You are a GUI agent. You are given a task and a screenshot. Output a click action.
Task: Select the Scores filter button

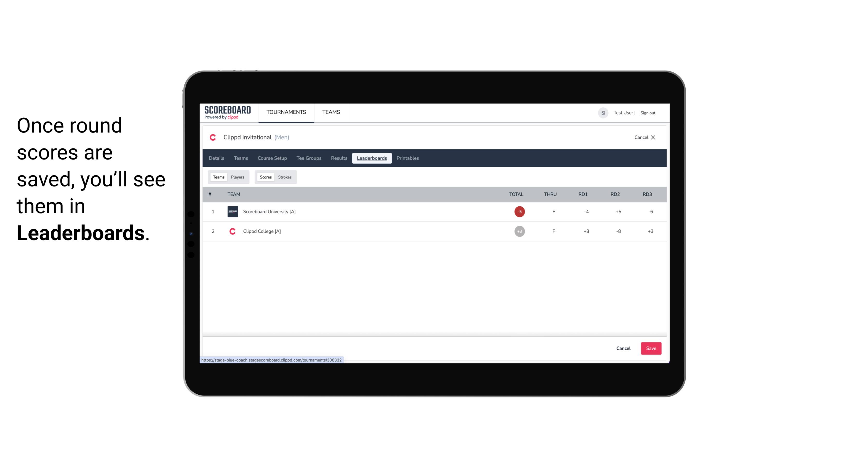pos(265,177)
